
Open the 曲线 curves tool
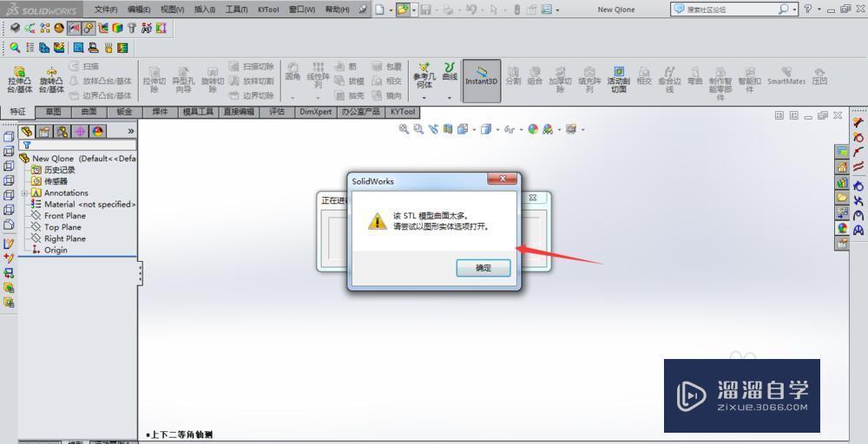pyautogui.click(x=450, y=71)
